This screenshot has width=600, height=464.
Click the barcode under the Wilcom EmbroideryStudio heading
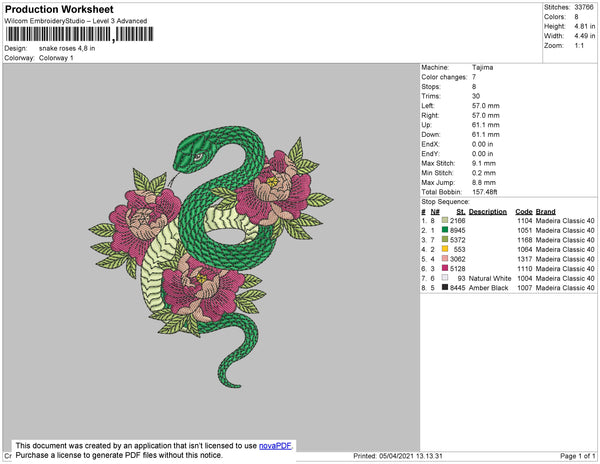(79, 34)
